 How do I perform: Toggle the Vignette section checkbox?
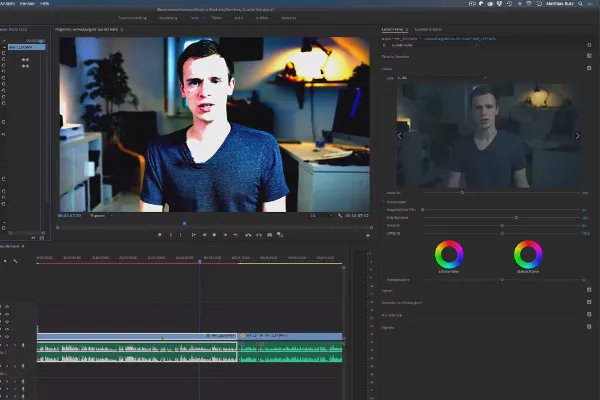click(589, 327)
